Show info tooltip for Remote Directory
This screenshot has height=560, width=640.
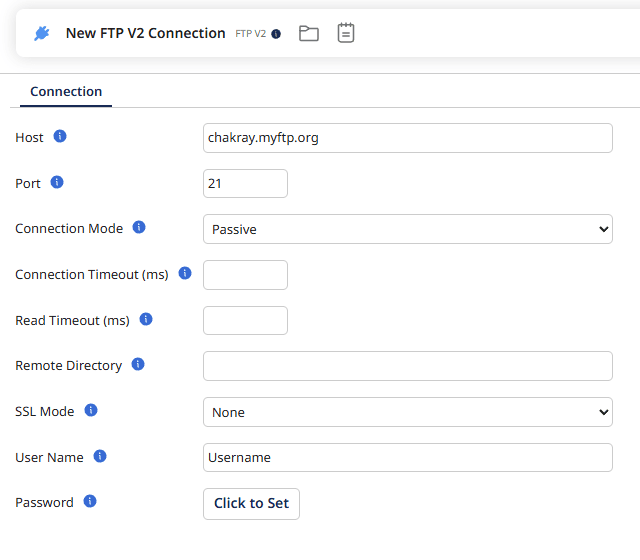point(138,364)
